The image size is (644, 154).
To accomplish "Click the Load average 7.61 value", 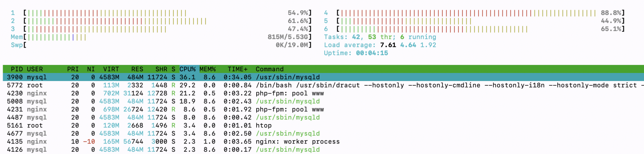I will coord(388,45).
